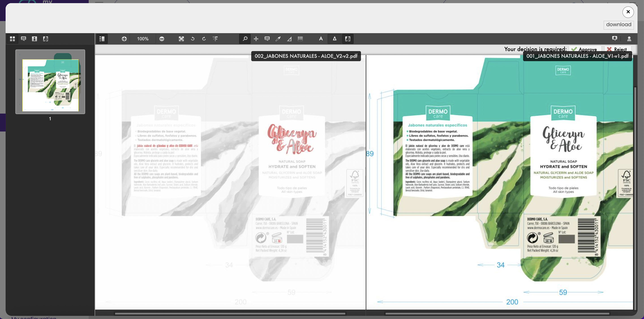
Task: Toggle the sidebar panel visibility
Action: (x=102, y=39)
